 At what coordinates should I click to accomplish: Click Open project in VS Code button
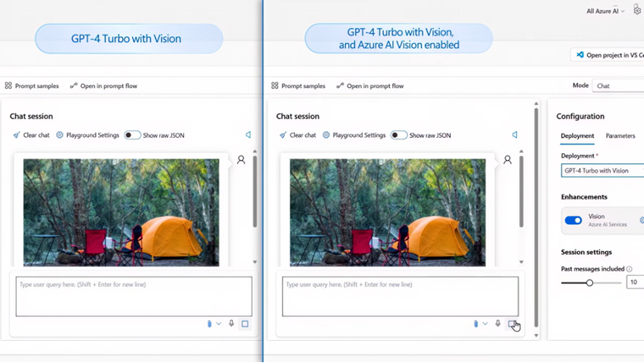coord(608,55)
